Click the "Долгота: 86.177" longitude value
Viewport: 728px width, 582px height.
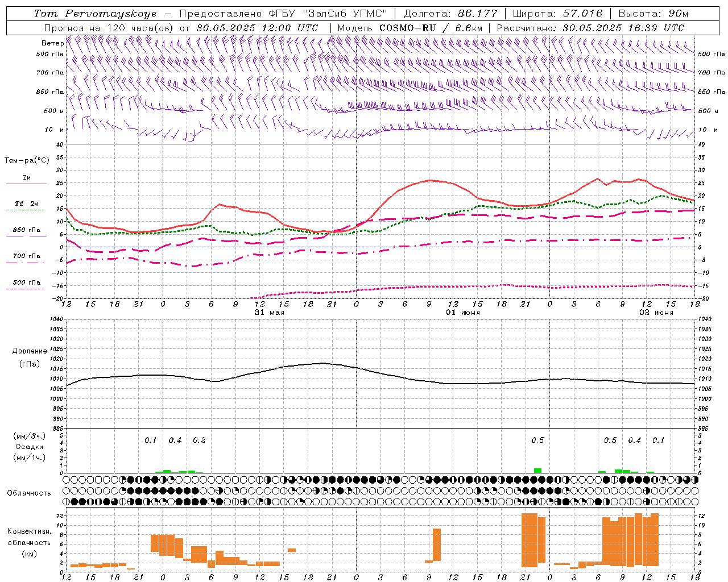[x=450, y=14]
